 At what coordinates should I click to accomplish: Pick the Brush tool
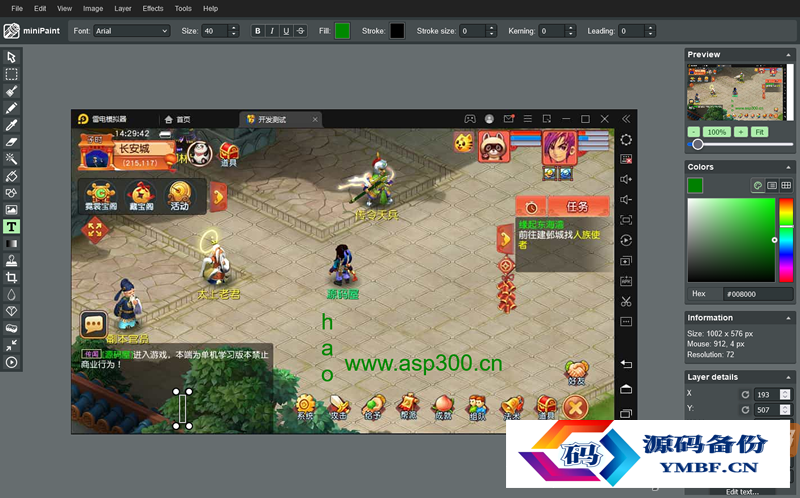click(x=11, y=91)
